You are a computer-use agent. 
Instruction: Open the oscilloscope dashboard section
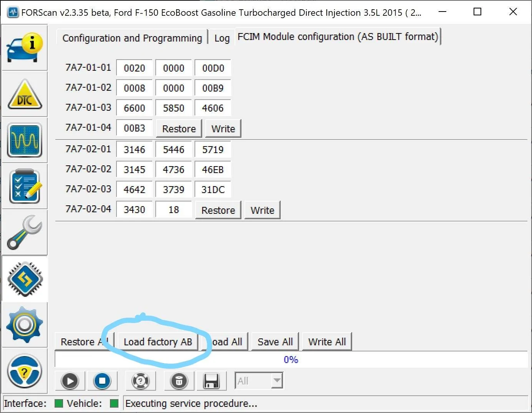pos(24,140)
